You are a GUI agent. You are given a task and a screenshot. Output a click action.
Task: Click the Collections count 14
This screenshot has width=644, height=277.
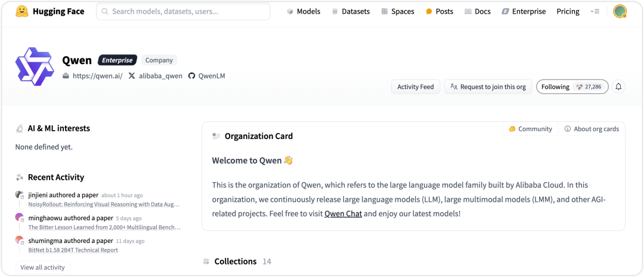tap(267, 261)
